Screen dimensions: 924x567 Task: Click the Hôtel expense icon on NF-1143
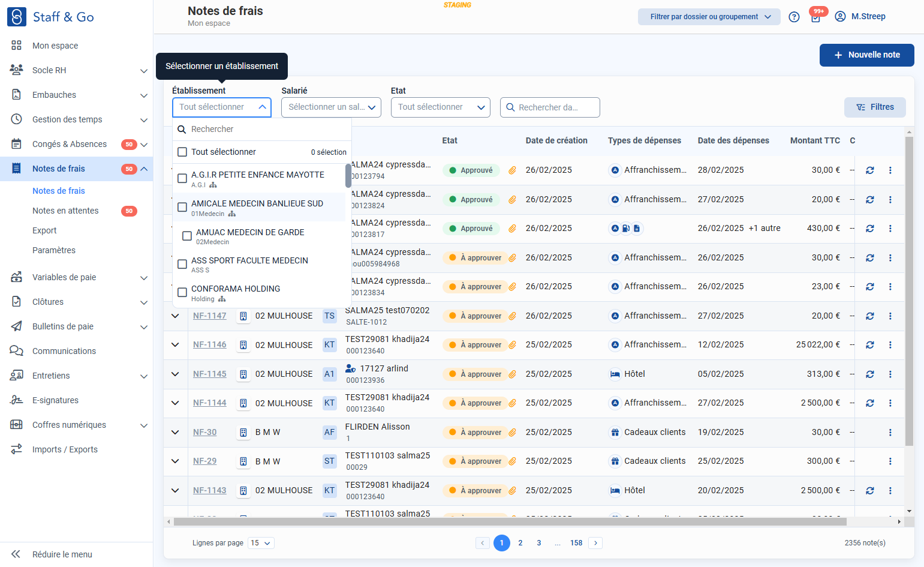click(615, 491)
